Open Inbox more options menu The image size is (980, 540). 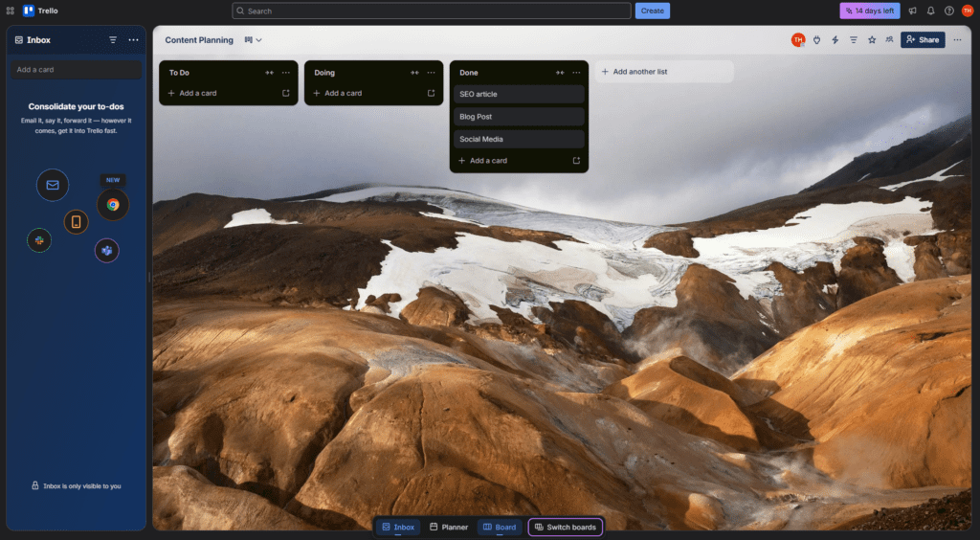tap(133, 40)
